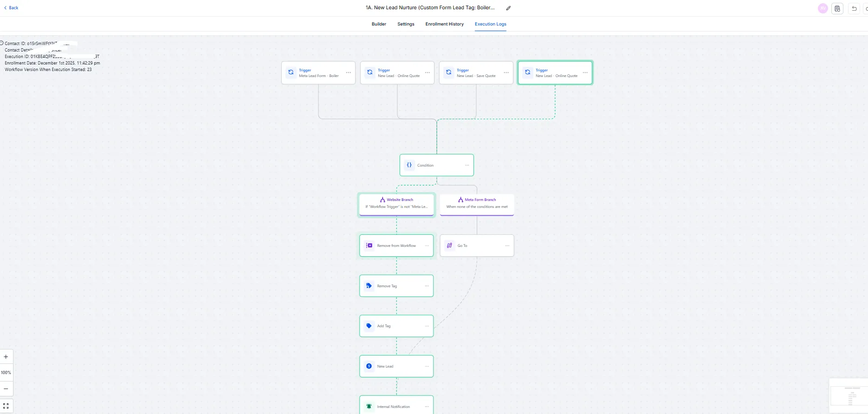Click the Website Branch icon
Viewport: 868px width, 414px height.
[382, 200]
